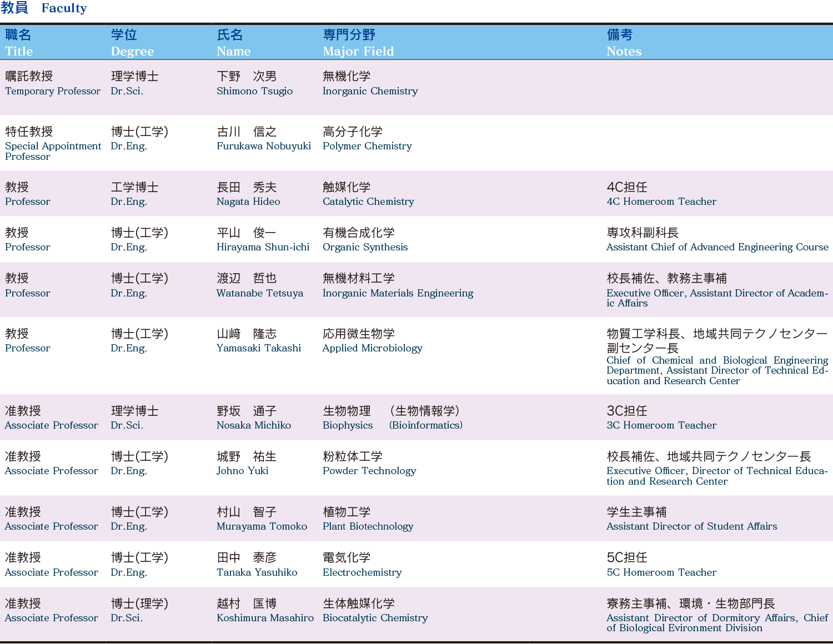Image resolution: width=833 pixels, height=644 pixels.
Task: Click the '(Bioinformatics)' text
Action: 426,425
